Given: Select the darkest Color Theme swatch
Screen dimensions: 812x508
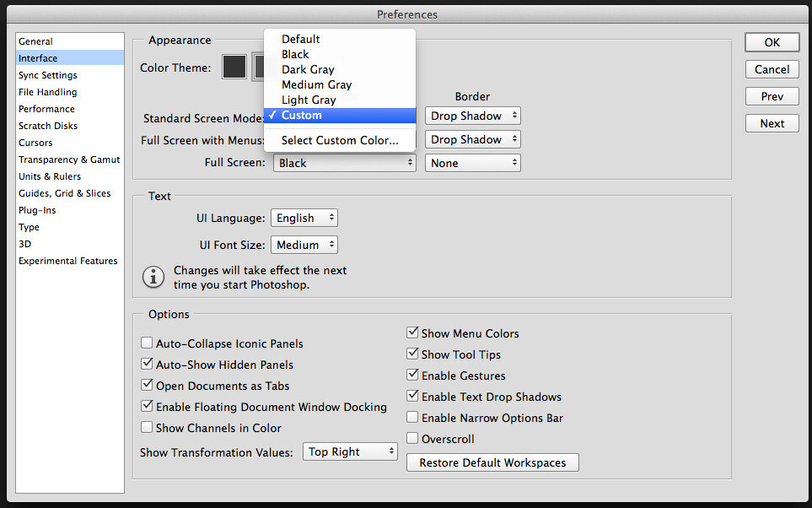Looking at the screenshot, I should [x=234, y=67].
